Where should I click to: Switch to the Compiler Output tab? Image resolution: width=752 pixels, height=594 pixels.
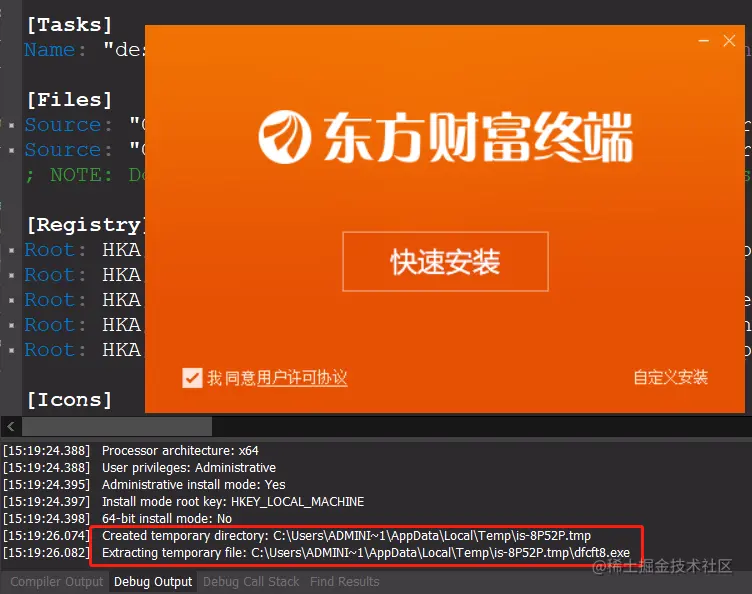(x=57, y=582)
